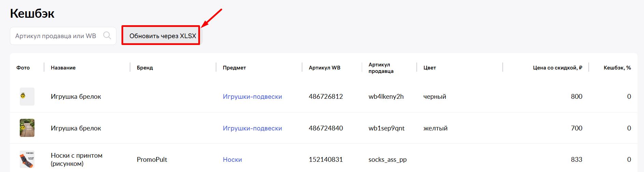The width and height of the screenshot is (644, 172).
Task: Click seller article wb1sep9qnt
Action: click(x=386, y=128)
